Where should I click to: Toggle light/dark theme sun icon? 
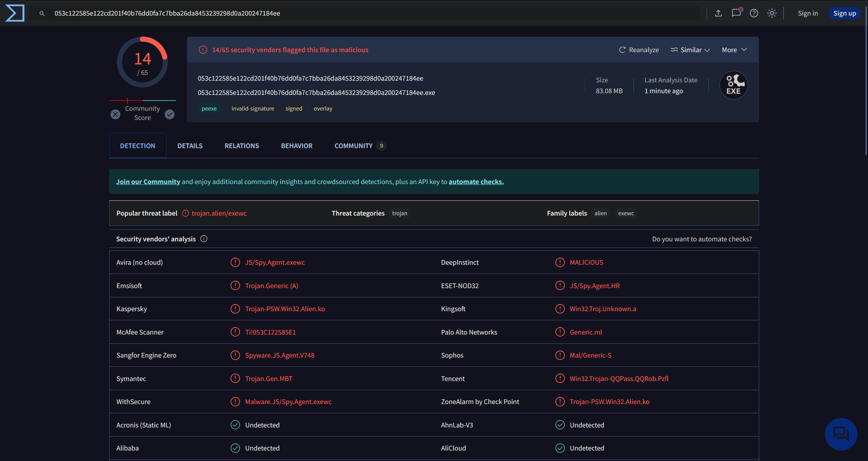pos(772,13)
